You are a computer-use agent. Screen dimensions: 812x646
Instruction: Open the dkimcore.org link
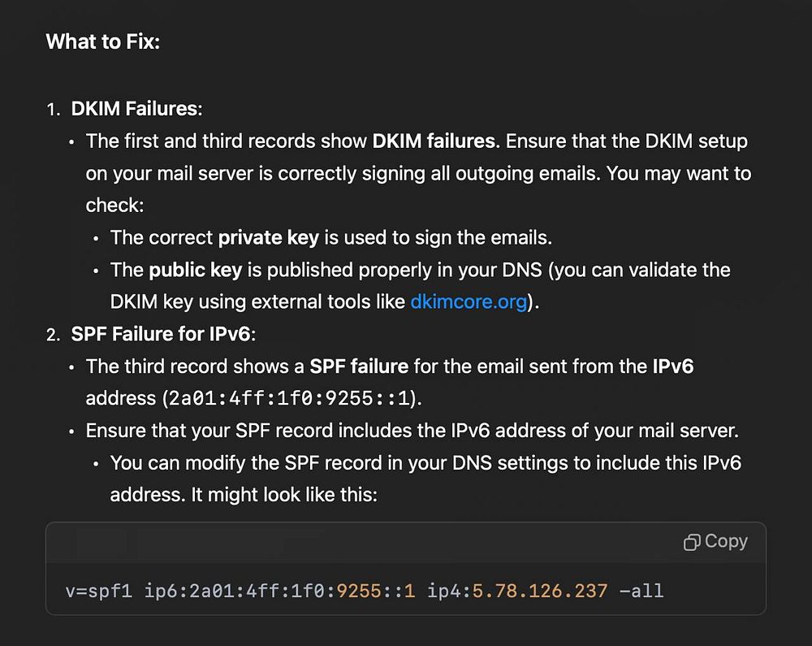469,302
